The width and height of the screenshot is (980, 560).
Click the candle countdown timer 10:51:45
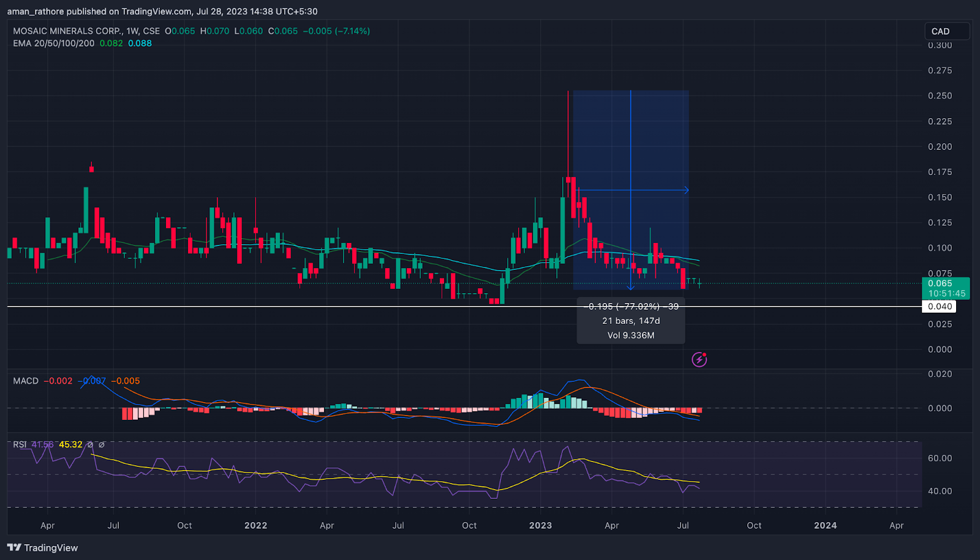click(x=946, y=294)
